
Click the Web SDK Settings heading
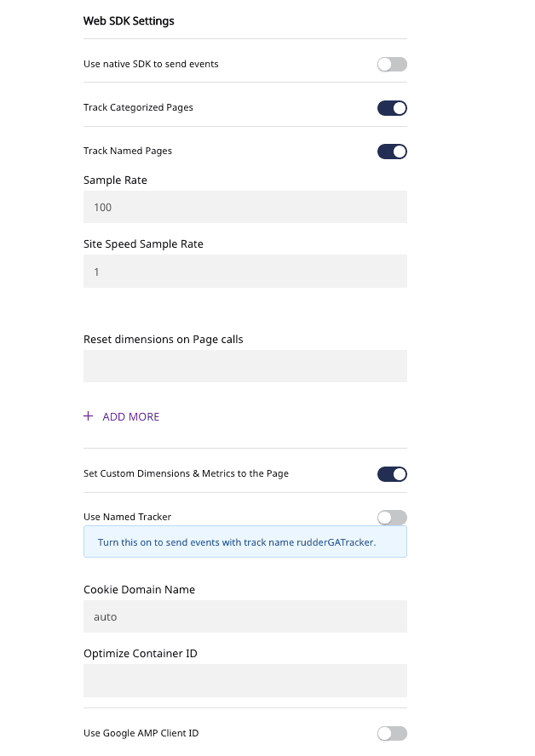coord(129,21)
